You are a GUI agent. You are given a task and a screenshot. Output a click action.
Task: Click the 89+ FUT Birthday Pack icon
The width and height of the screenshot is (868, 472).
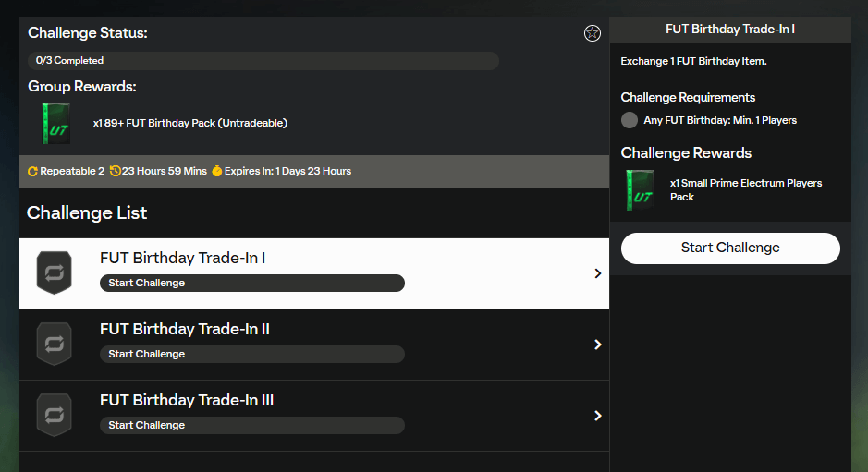click(56, 123)
